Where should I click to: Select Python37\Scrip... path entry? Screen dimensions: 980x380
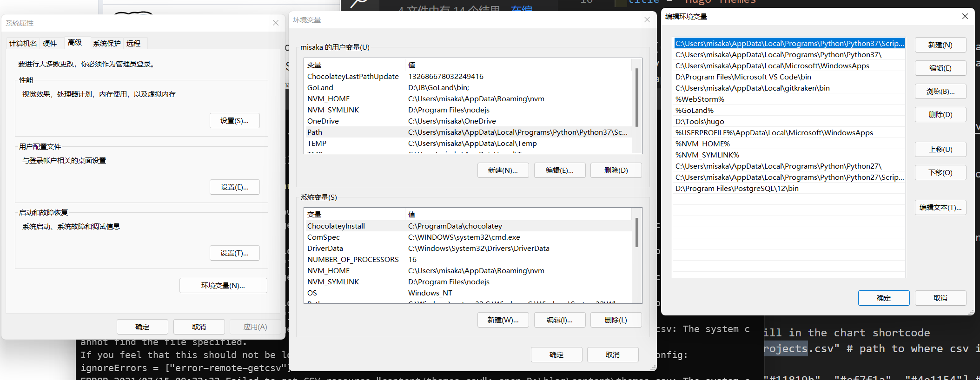pos(789,44)
